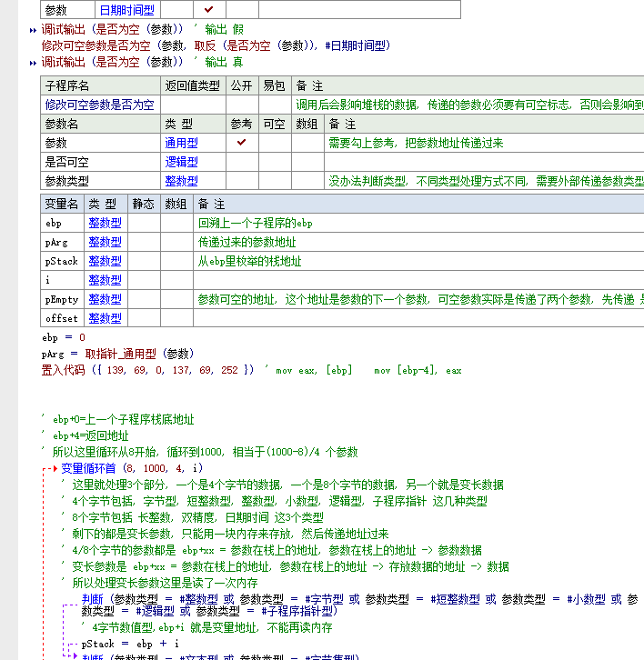Image resolution: width=644 pixels, height=660 pixels.
Task: Click the line pStack = ebp + i
Action: click(x=130, y=644)
